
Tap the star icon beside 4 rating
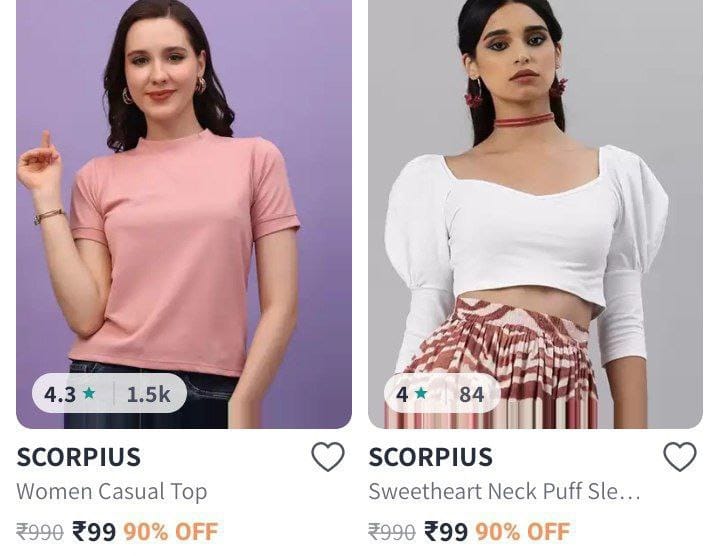point(421,393)
